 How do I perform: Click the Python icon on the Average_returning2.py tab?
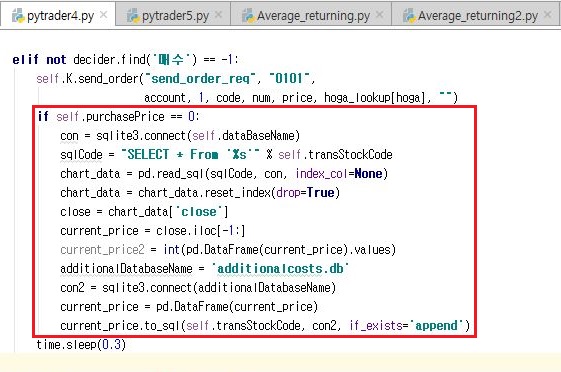pos(409,16)
